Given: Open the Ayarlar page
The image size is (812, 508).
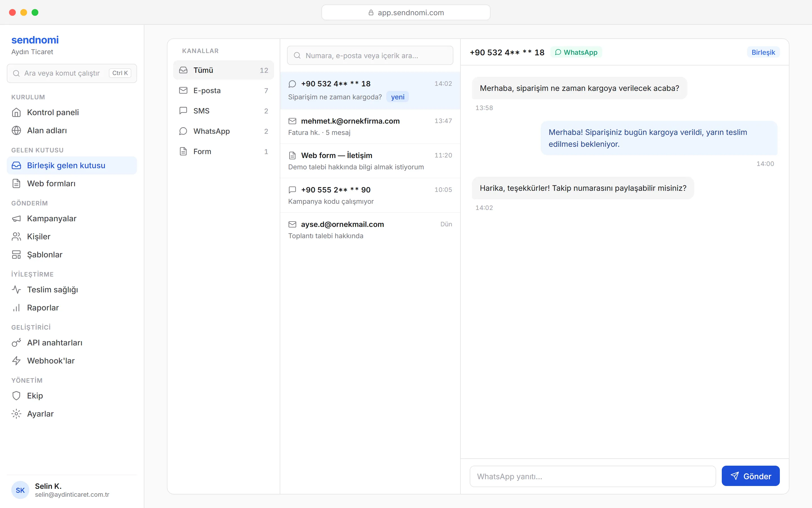Looking at the screenshot, I should point(72,414).
